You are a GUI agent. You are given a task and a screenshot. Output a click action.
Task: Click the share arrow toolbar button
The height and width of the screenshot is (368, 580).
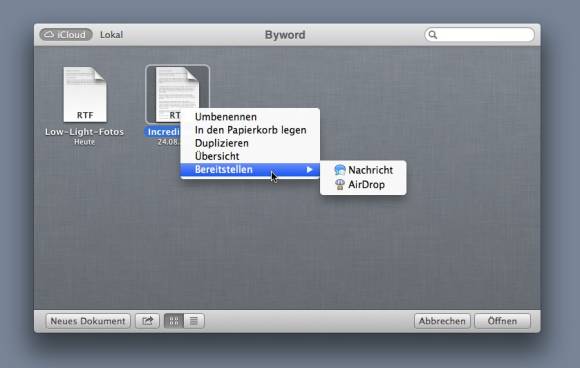pyautogui.click(x=147, y=321)
